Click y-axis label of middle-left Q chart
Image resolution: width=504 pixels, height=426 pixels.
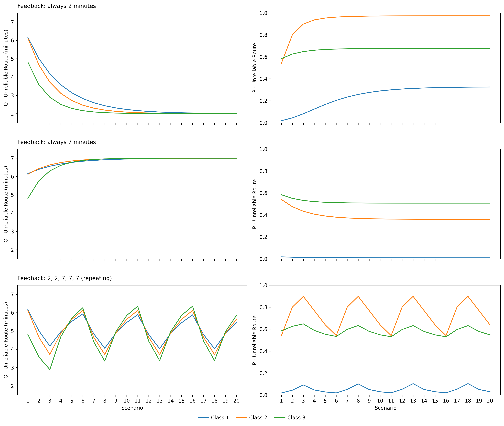coord(6,204)
